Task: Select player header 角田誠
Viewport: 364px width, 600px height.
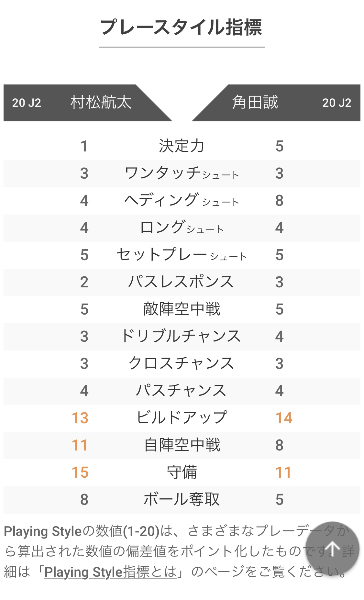Action: [x=255, y=103]
